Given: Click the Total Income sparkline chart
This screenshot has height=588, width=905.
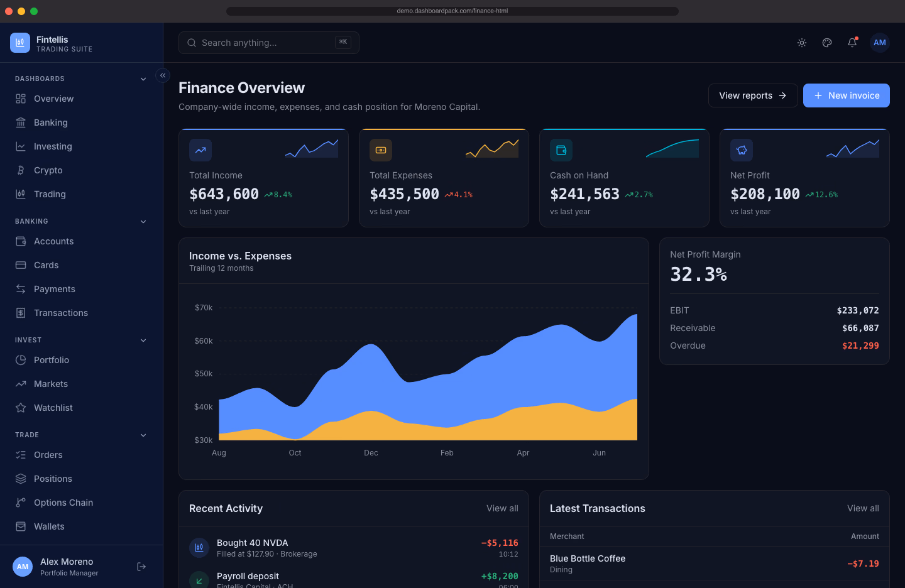Looking at the screenshot, I should 312,148.
